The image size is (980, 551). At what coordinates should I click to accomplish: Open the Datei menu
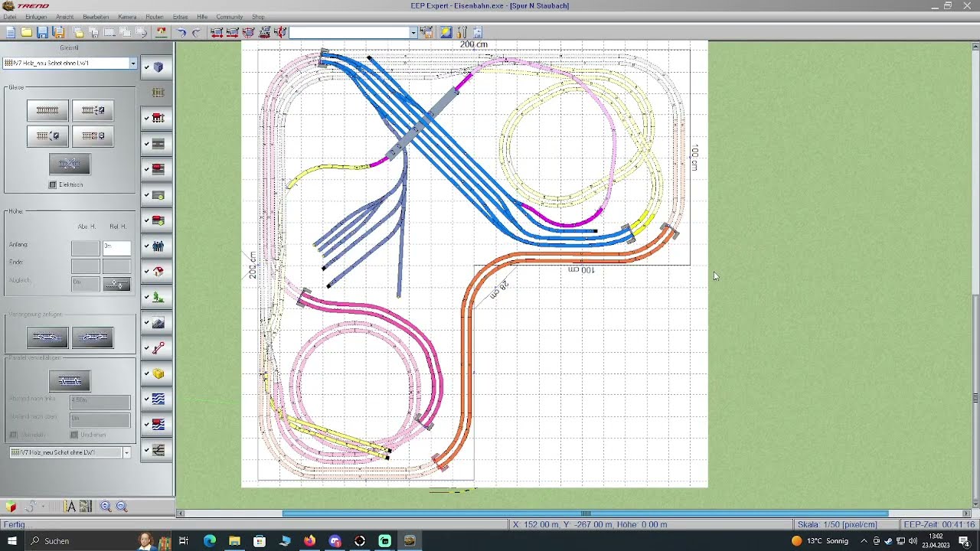[x=9, y=17]
